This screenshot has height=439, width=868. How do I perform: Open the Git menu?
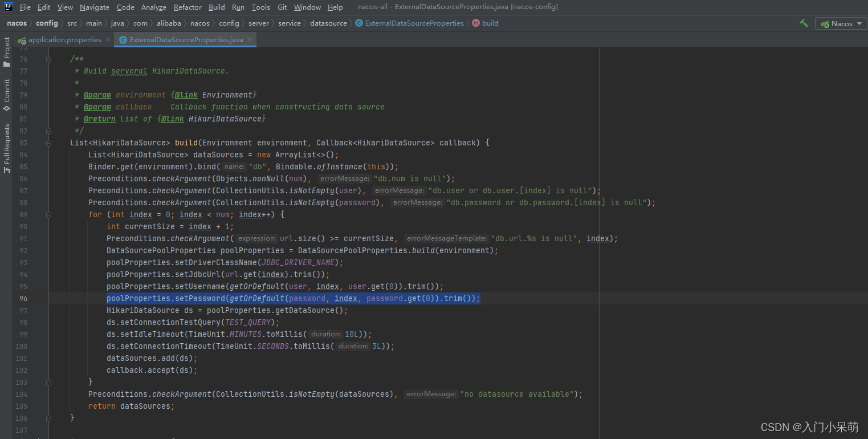(x=282, y=7)
